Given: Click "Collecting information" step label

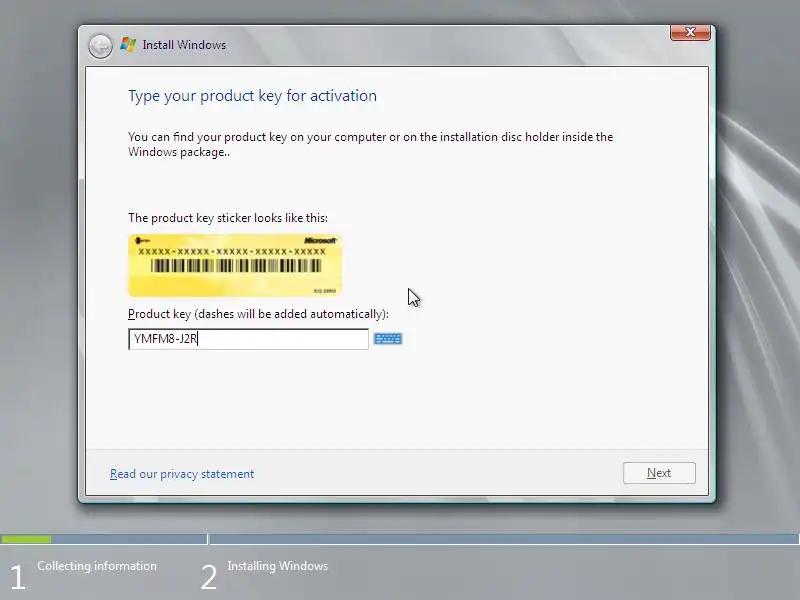Looking at the screenshot, I should (x=97, y=566).
